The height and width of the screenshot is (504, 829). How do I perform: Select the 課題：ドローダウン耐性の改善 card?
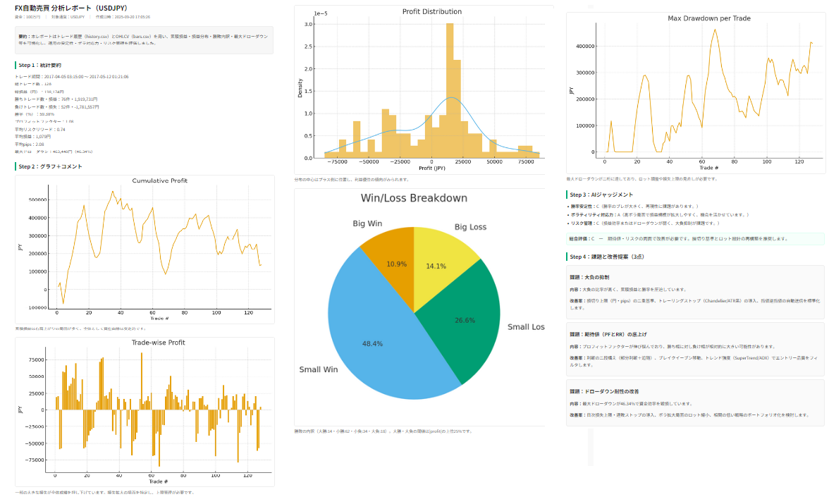695,402
